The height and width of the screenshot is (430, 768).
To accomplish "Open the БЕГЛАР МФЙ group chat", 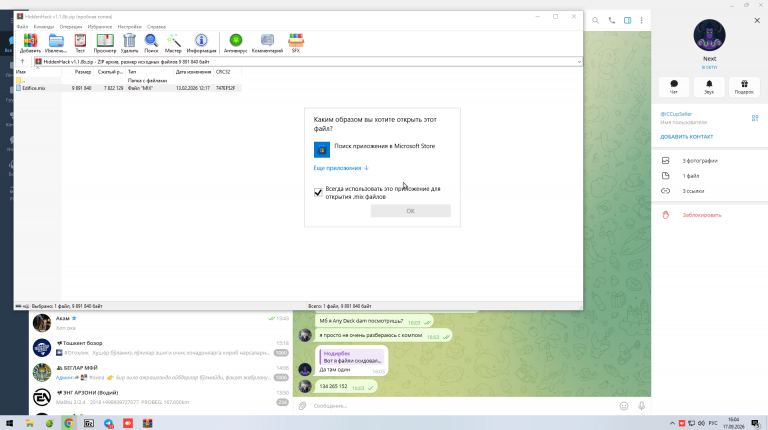I will [x=161, y=372].
